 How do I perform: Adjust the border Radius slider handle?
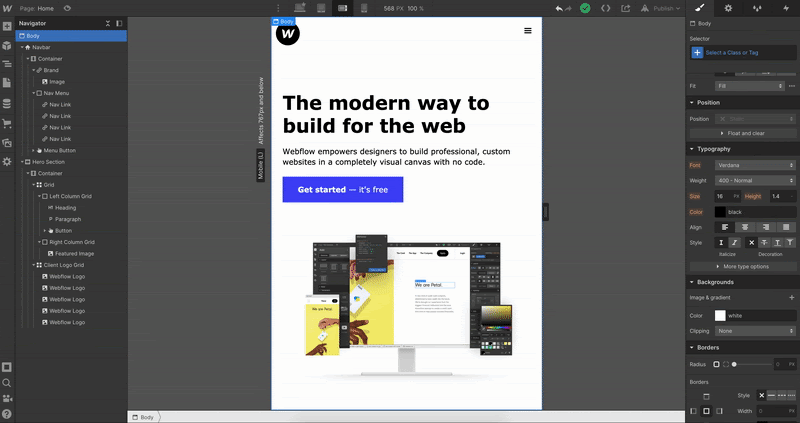[734, 364]
